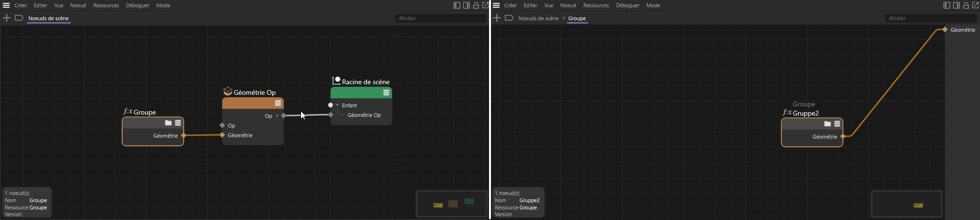
Task: Click the folder icon on the Gruppe2 node
Action: [x=828, y=124]
